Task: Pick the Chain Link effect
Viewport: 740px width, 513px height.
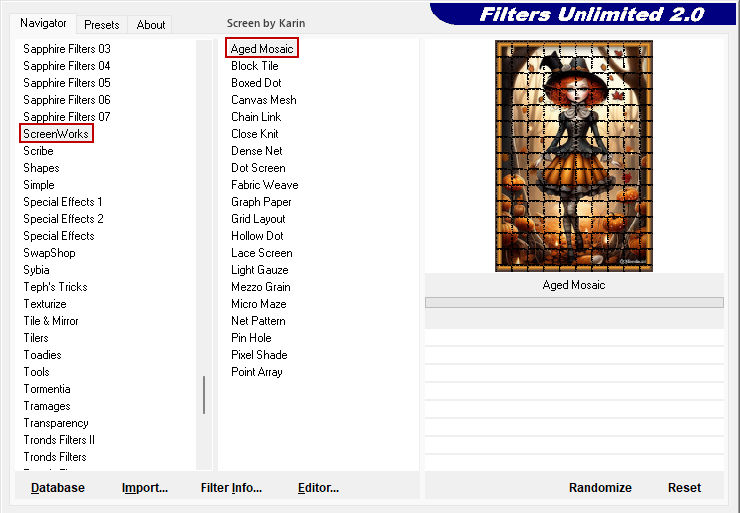Action: (256, 117)
